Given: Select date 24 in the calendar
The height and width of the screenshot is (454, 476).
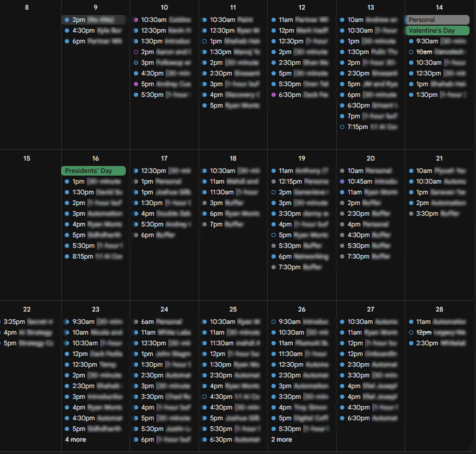Looking at the screenshot, I should click(164, 309).
